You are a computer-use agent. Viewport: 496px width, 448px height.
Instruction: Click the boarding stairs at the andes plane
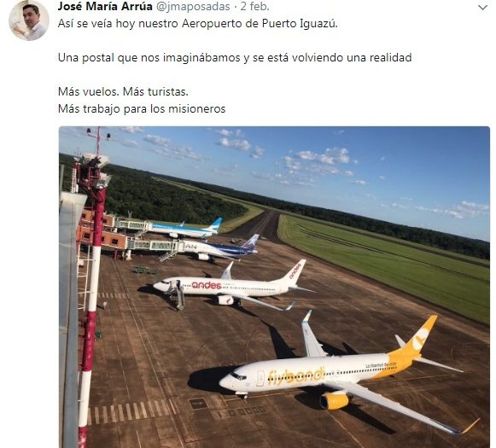(x=178, y=296)
